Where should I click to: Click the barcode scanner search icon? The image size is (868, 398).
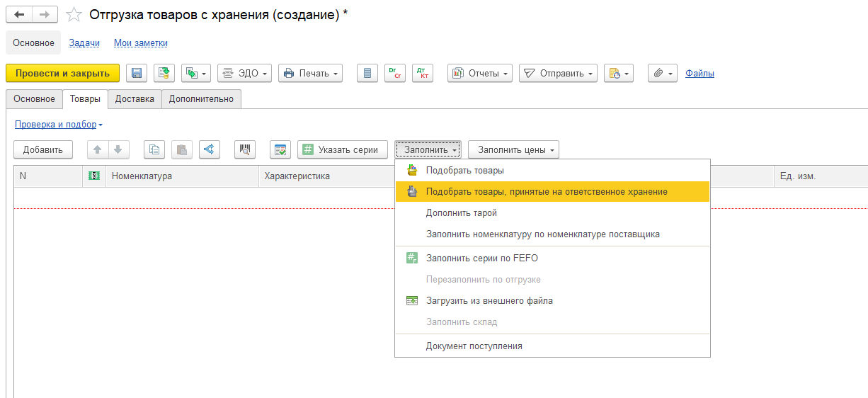(245, 149)
